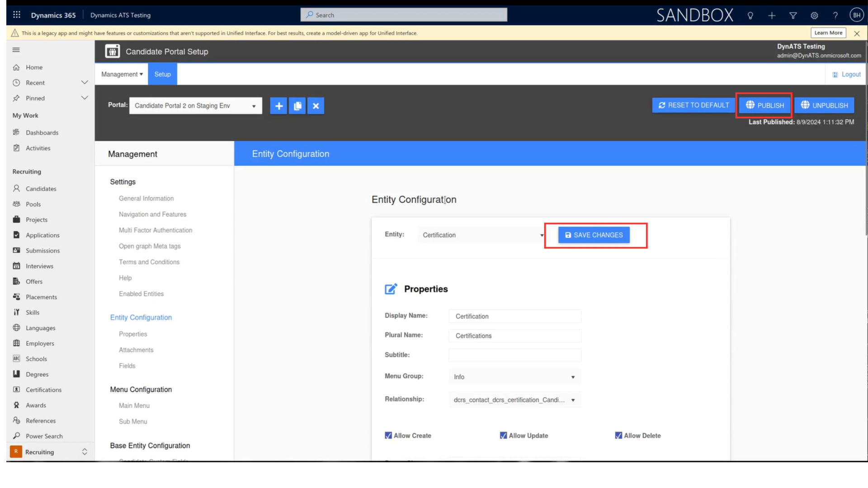Image resolution: width=868 pixels, height=488 pixels.
Task: Open Dashboards under My Work
Action: [42, 132]
